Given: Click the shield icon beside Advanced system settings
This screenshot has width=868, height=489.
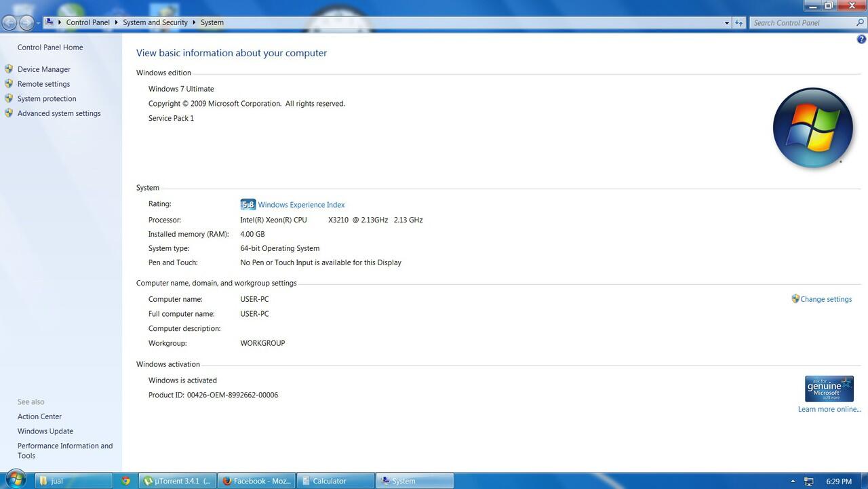Looking at the screenshot, I should [9, 113].
